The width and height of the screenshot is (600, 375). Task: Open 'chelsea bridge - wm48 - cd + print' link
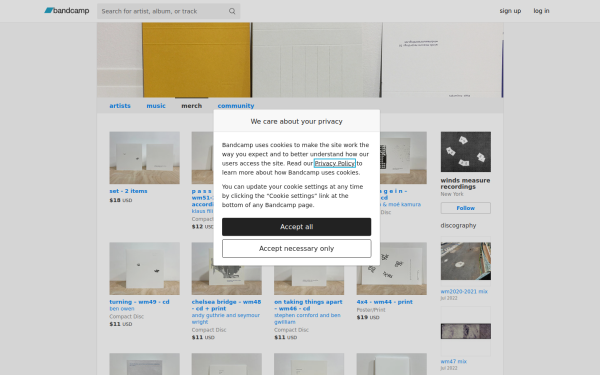point(226,305)
